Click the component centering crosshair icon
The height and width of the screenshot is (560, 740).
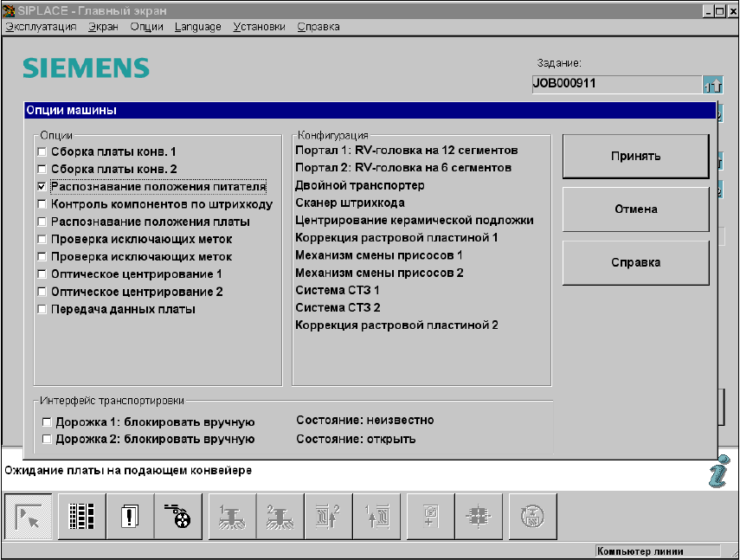[x=479, y=516]
